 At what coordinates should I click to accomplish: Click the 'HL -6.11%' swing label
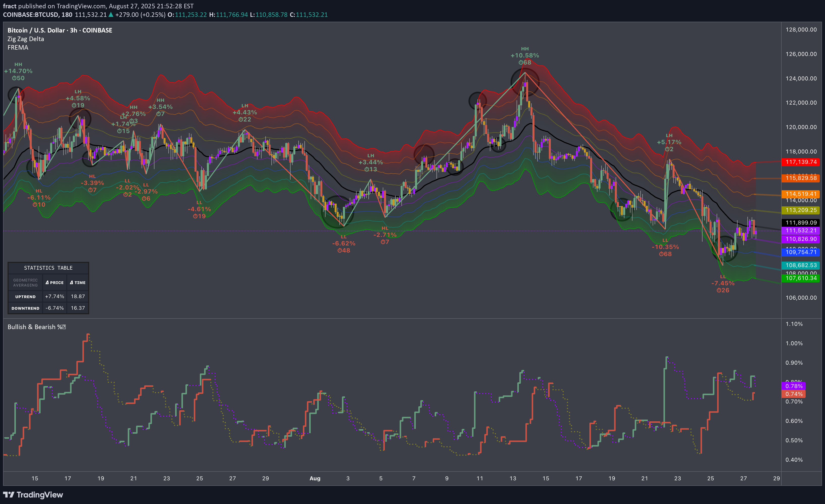pos(39,198)
